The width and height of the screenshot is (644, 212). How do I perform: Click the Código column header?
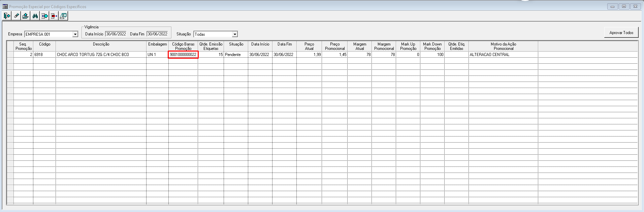[x=44, y=46]
